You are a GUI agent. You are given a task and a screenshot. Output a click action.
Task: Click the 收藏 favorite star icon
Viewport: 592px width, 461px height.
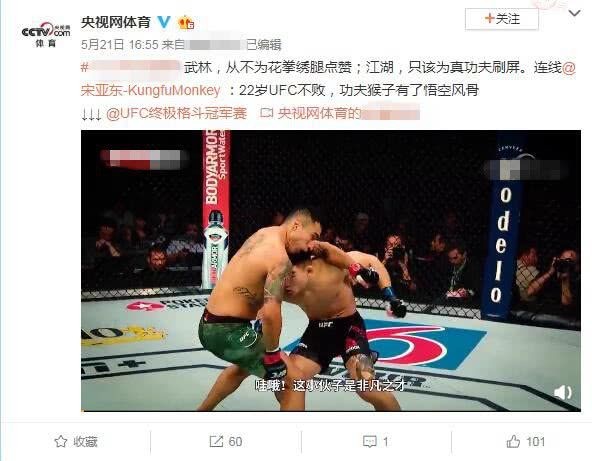[x=61, y=441]
